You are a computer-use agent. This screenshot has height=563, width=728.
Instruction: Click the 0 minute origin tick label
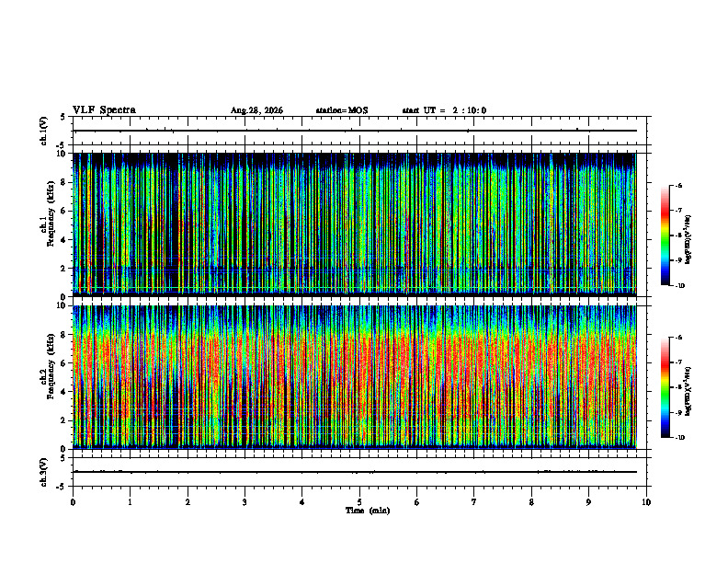point(73,502)
